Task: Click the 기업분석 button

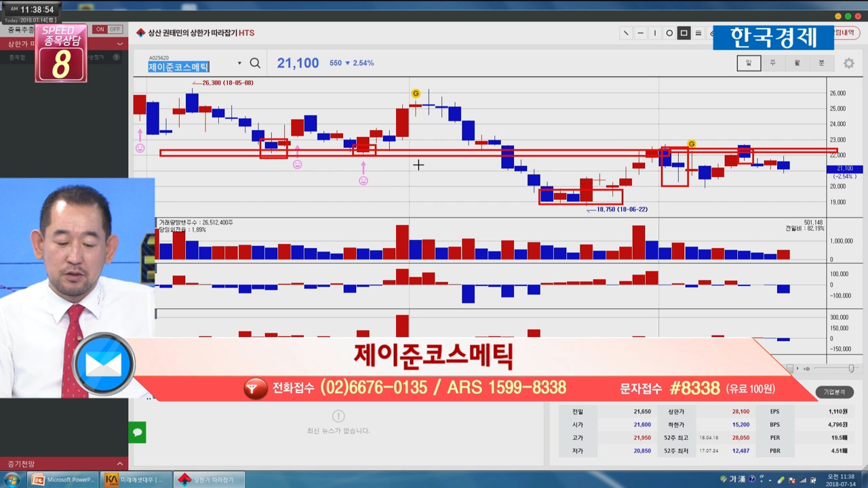Action: click(834, 392)
